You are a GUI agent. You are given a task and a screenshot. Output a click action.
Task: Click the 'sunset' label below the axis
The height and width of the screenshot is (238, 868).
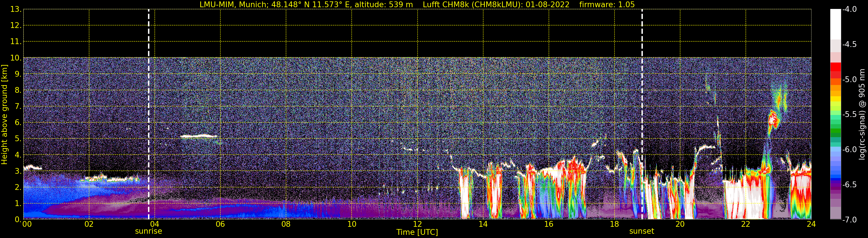(641, 231)
